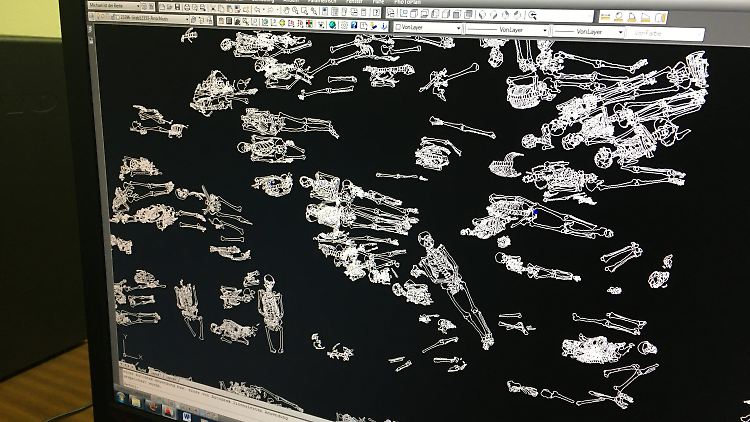
Task: Select the Pan hand tool
Action: 286,10
